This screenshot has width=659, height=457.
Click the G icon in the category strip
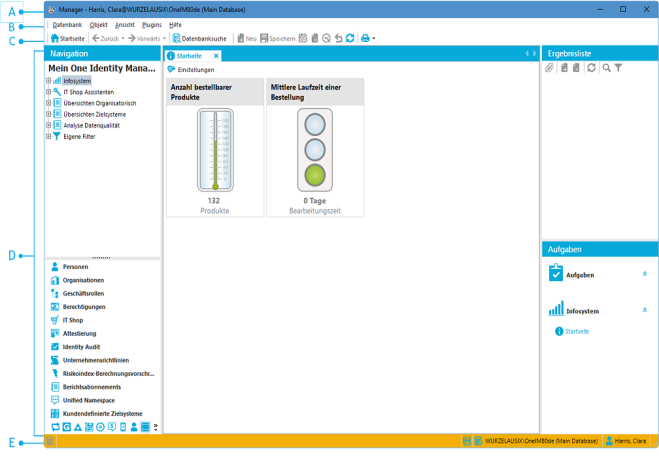pos(66,427)
